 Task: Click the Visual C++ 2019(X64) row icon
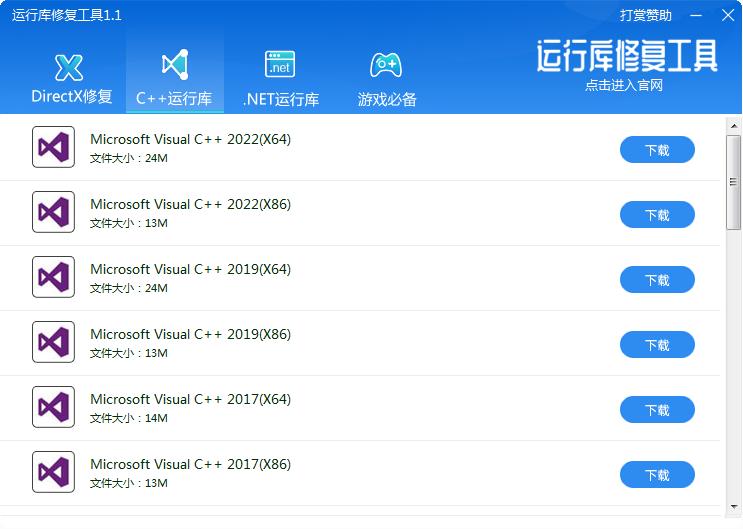coord(54,277)
